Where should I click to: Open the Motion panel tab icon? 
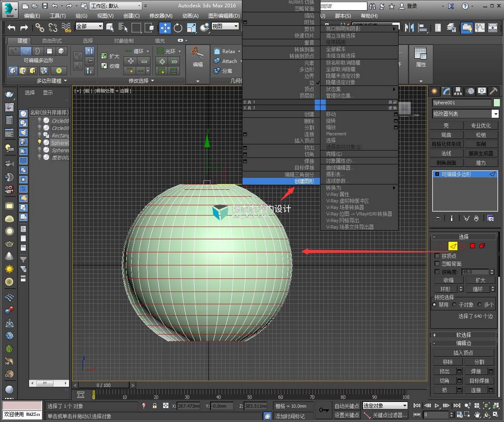470,91
